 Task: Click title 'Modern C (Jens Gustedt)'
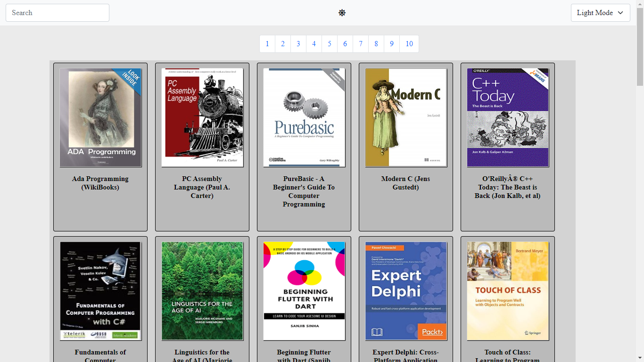pos(406,183)
